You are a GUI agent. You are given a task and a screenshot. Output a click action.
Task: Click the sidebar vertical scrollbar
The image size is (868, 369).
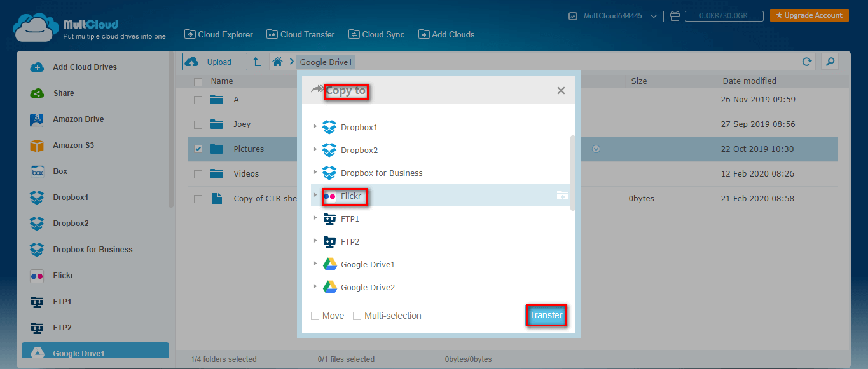click(171, 130)
